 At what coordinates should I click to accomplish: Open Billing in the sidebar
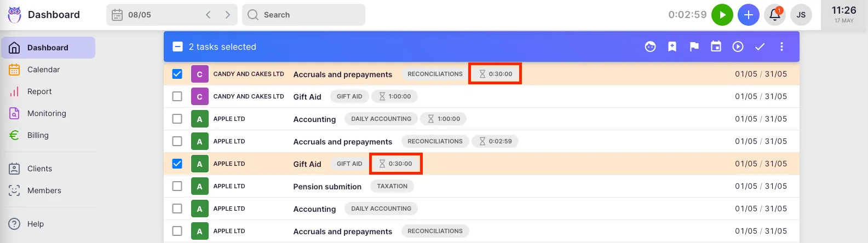point(38,135)
